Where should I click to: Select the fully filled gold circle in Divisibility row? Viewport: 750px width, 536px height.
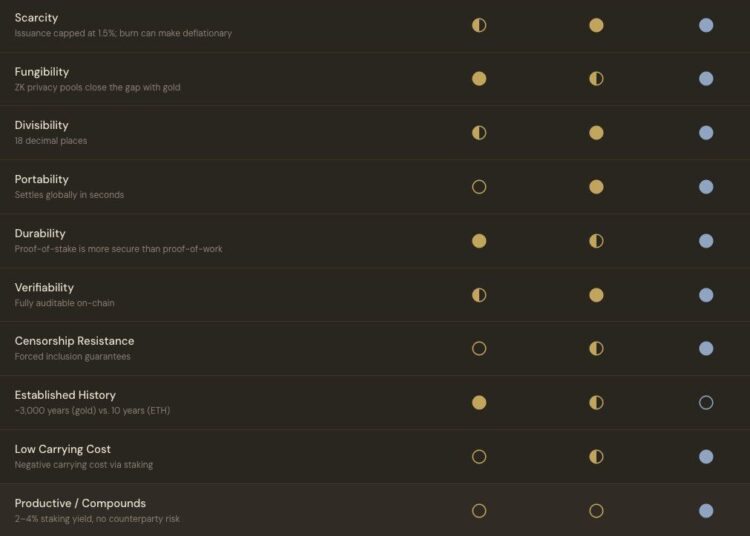[596, 133]
